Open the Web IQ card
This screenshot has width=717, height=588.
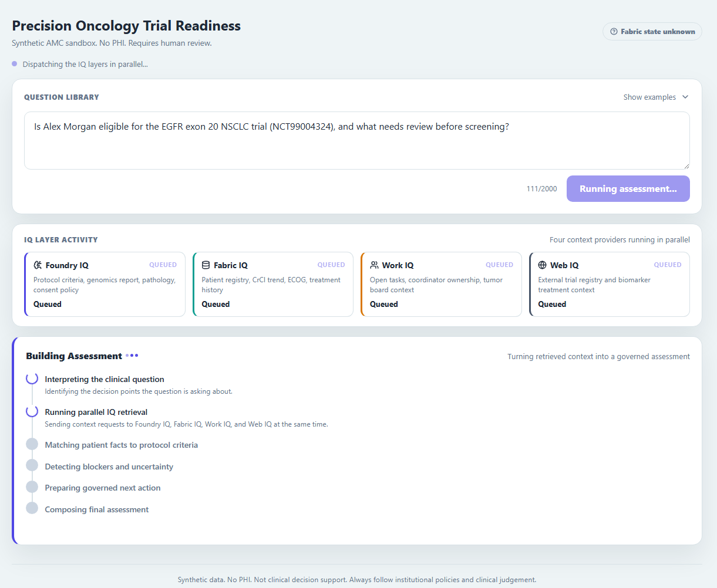point(610,285)
